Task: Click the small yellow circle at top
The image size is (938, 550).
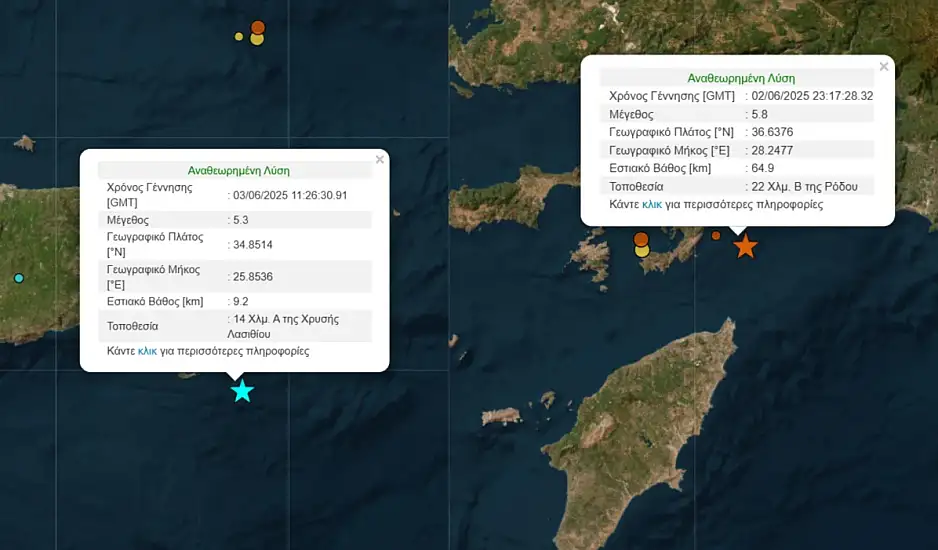Action: [x=239, y=37]
